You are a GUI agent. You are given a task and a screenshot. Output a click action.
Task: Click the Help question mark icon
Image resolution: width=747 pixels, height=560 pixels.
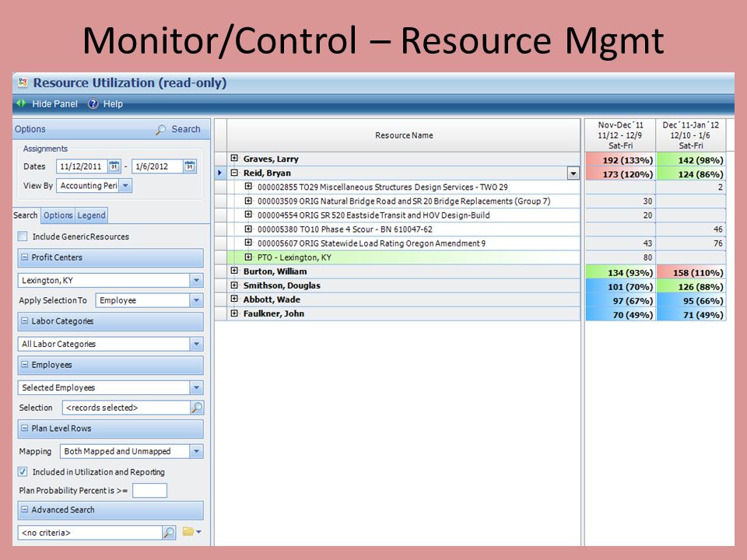(93, 103)
